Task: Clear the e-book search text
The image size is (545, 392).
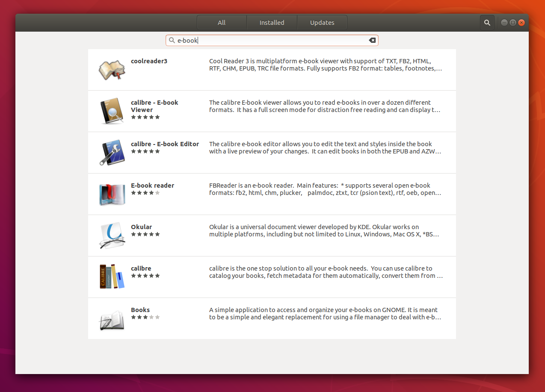Action: coord(372,40)
